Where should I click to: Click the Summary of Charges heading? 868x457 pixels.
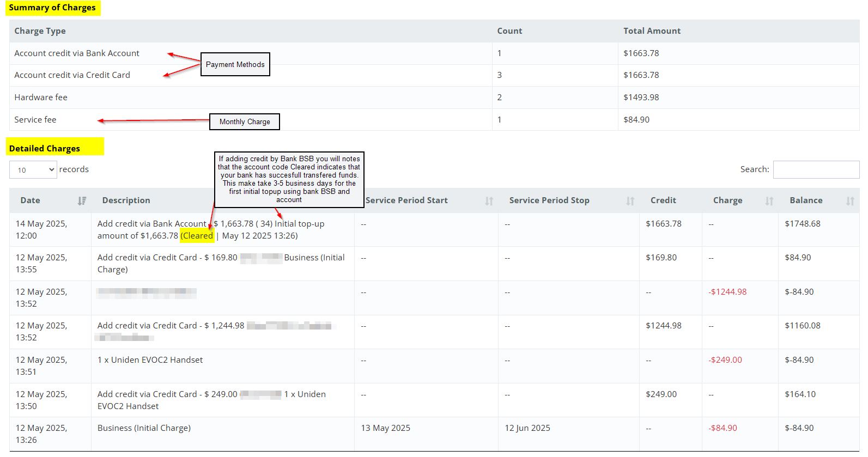52,8
